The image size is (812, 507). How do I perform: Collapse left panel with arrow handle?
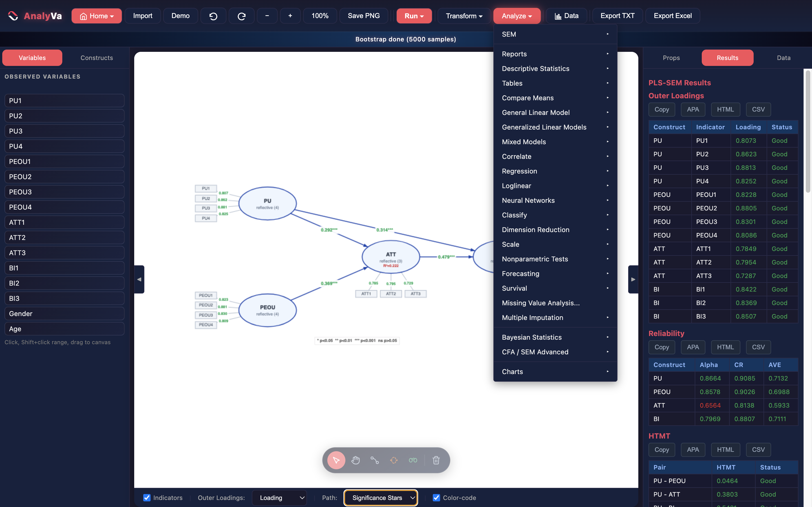[139, 279]
